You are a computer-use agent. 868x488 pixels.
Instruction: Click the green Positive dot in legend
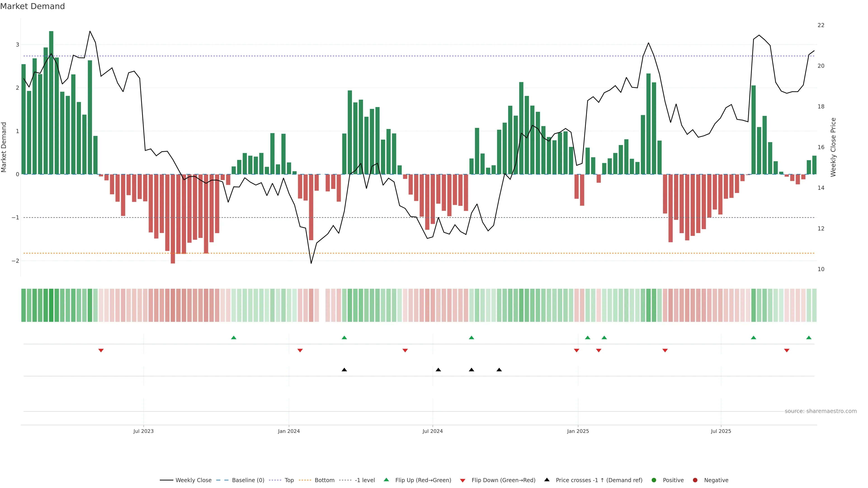654,480
